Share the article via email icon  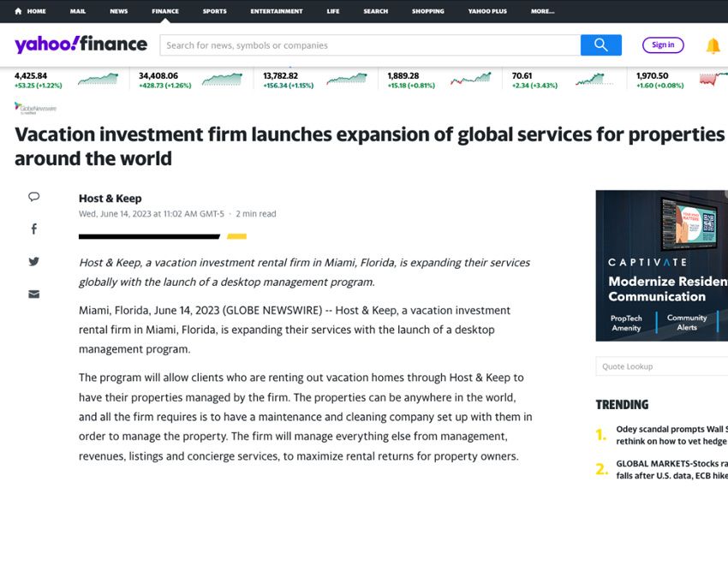pos(34,294)
